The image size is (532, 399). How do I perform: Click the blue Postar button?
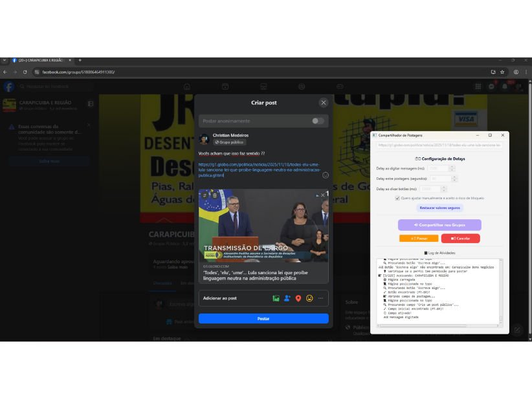(x=263, y=319)
